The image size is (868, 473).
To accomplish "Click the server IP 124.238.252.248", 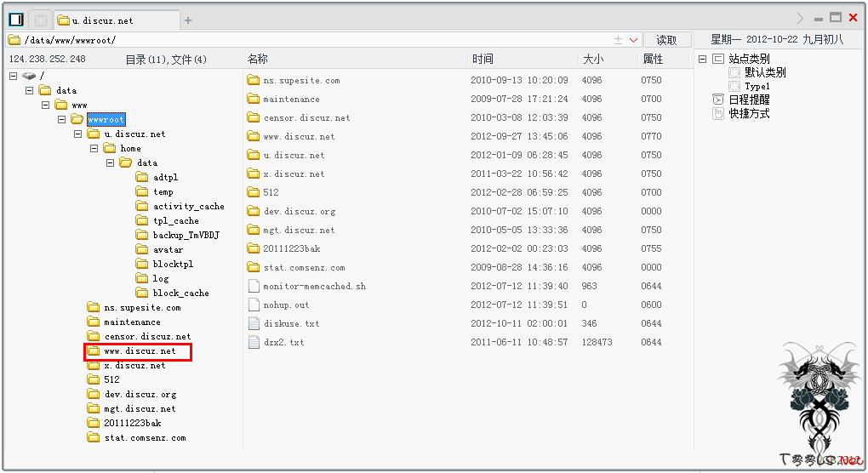I will (x=47, y=59).
